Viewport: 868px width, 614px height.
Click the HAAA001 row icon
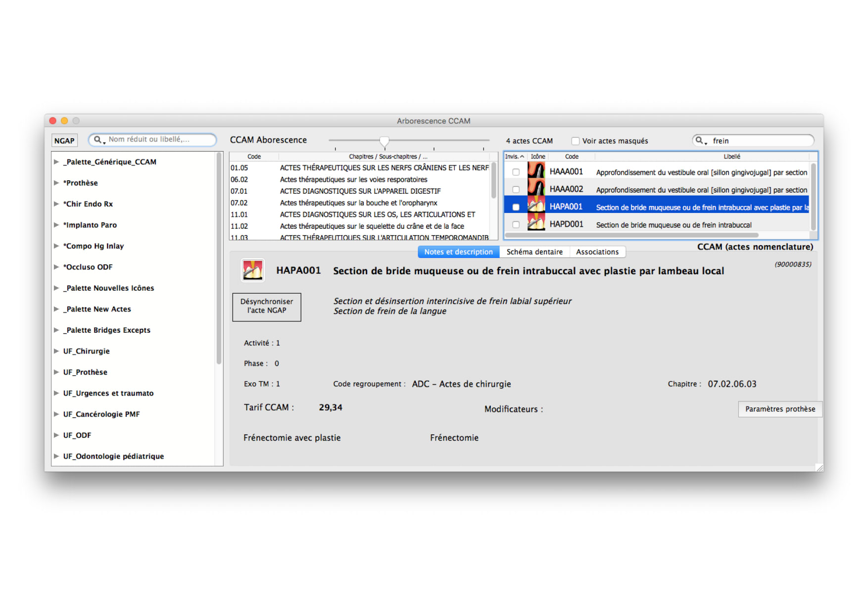536,171
